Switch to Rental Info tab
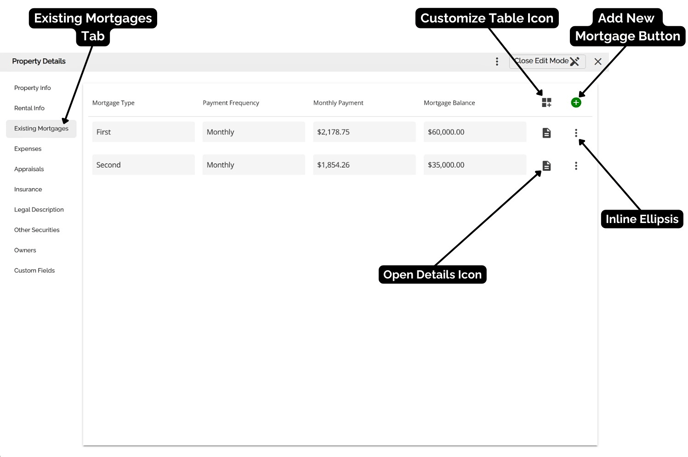Image resolution: width=688 pixels, height=457 pixels. click(x=29, y=108)
